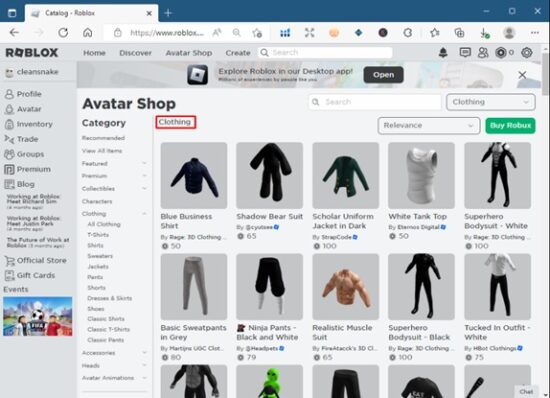Open browser profile avatar icon
Image resolution: width=550 pixels, height=398 pixels.
click(509, 33)
